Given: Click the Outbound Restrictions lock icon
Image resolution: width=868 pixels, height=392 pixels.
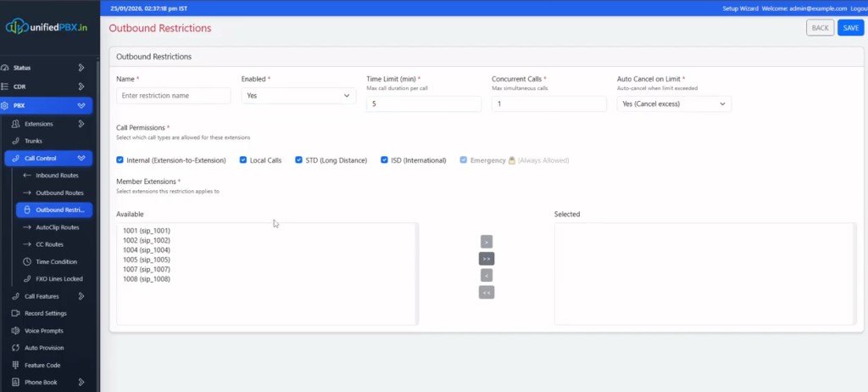Looking at the screenshot, I should tap(27, 210).
